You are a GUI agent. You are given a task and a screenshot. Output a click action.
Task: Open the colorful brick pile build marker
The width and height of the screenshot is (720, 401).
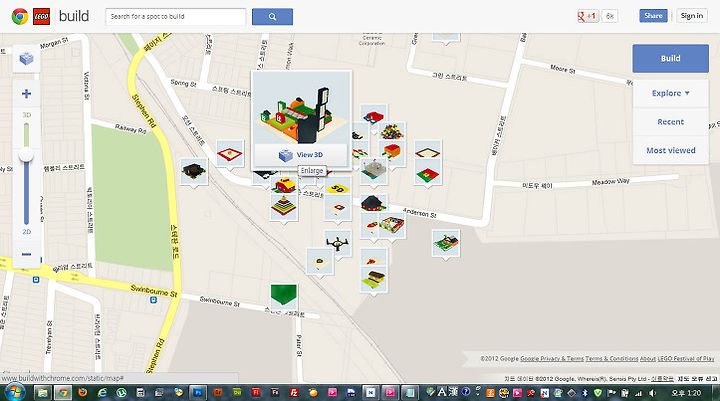click(x=392, y=131)
